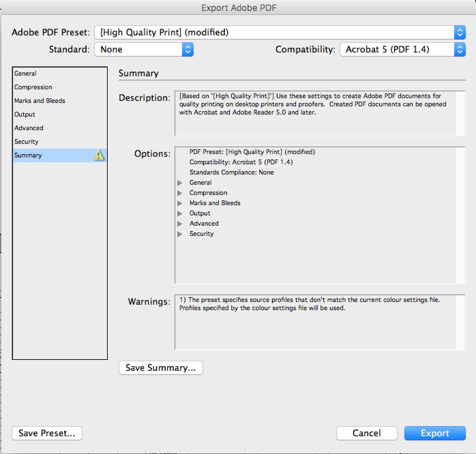Expand the Security section in Options
Viewport: 476px width, 454px height.
[180, 234]
